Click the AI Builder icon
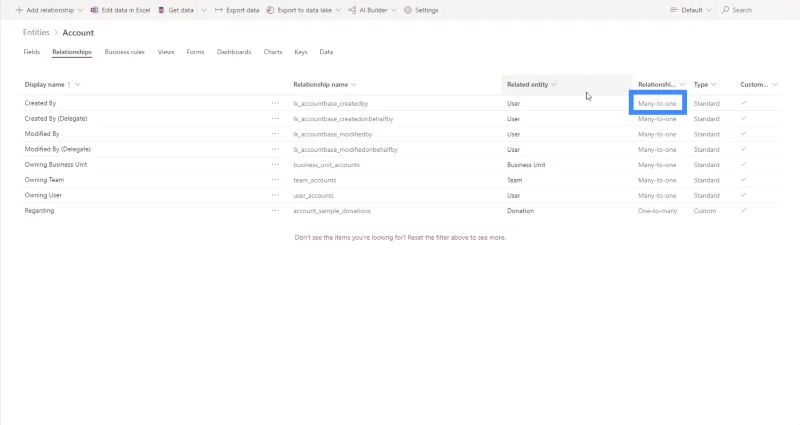Screen dimensions: 800x425 coord(352,10)
